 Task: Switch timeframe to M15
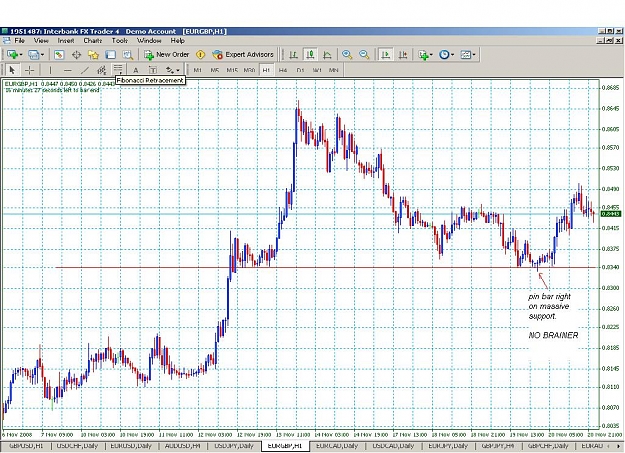(x=232, y=70)
